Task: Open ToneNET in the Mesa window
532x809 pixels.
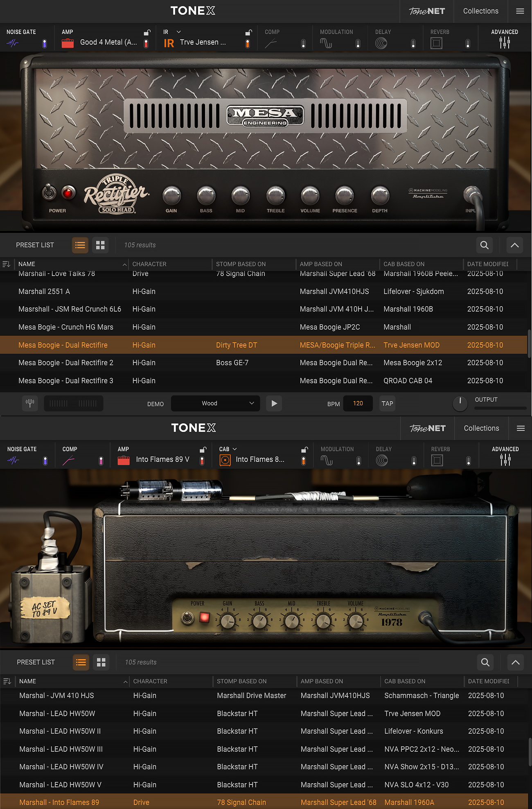Action: [427, 11]
